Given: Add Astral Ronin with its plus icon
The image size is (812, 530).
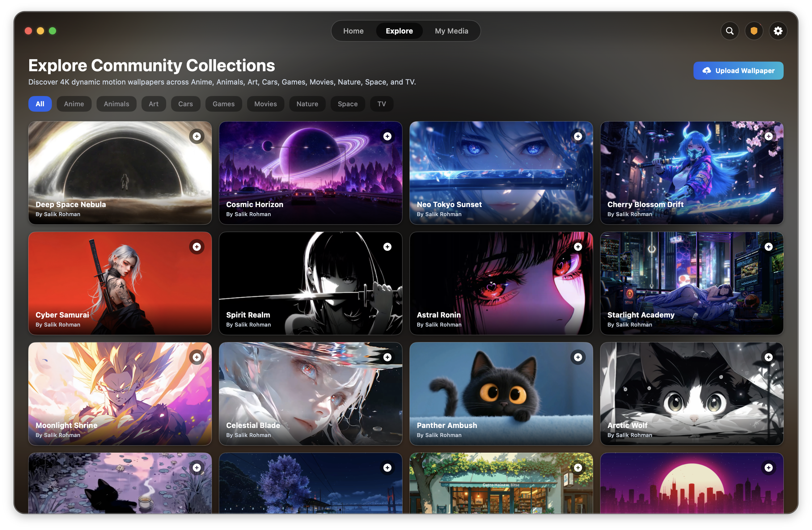Looking at the screenshot, I should coord(578,247).
